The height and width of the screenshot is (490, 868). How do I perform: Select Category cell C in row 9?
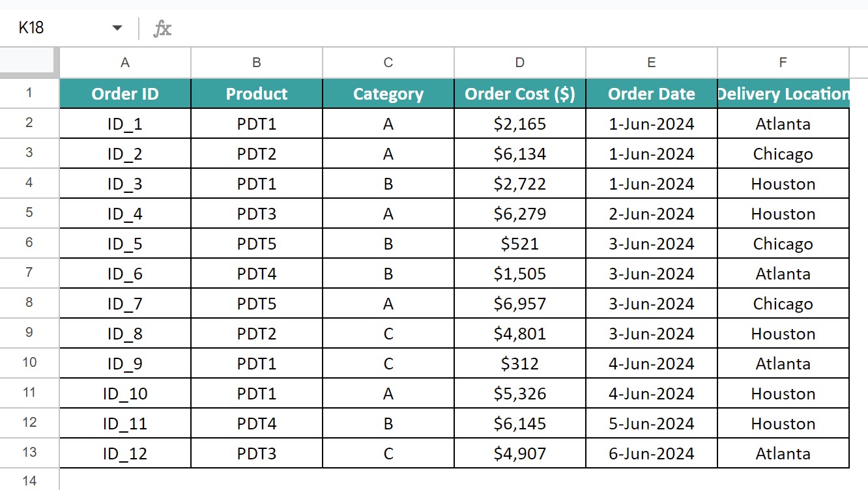(388, 334)
